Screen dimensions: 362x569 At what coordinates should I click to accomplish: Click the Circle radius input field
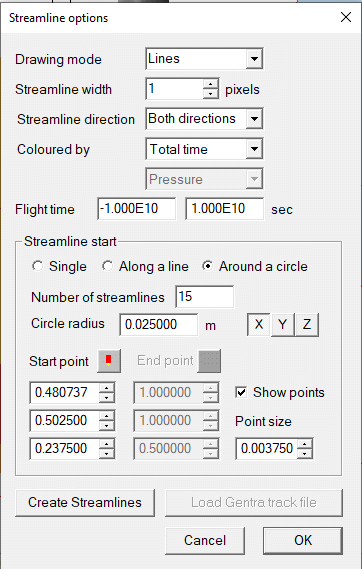[x=159, y=324]
